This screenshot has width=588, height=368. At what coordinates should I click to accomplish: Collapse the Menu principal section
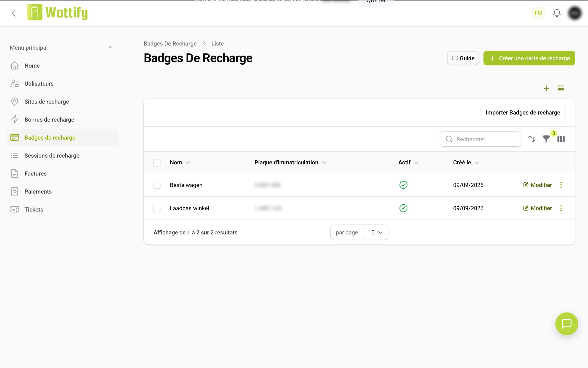111,47
